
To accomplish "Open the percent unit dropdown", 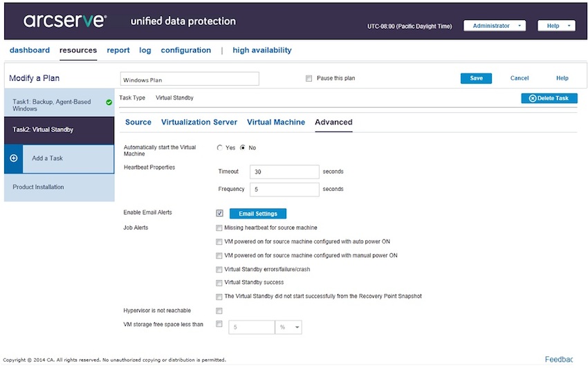I will (288, 327).
